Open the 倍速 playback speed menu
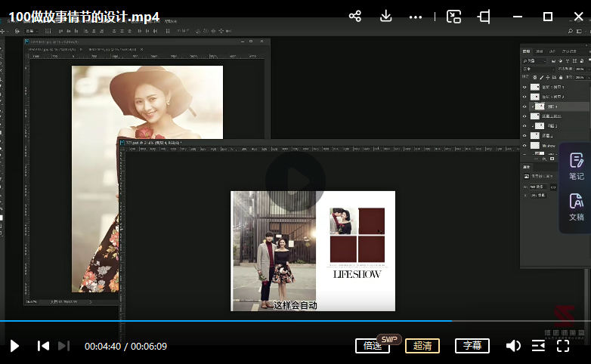591x364 pixels. 373,346
